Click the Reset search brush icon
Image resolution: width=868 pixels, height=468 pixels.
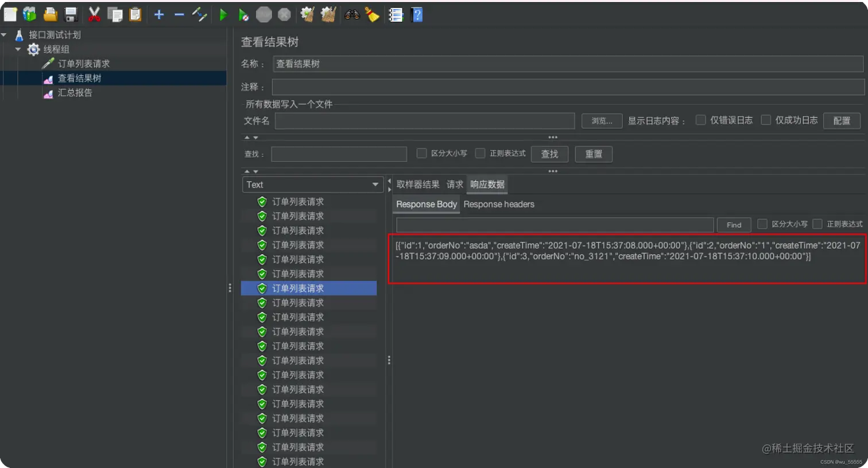pos(372,14)
